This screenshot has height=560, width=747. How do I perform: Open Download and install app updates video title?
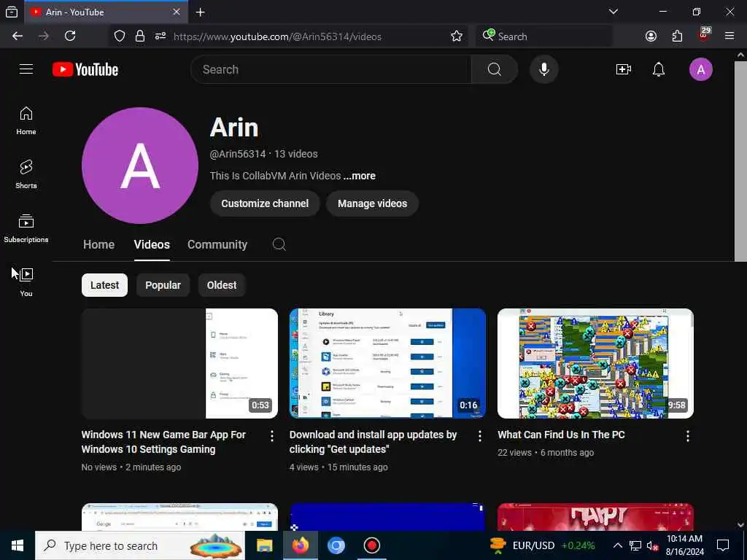click(x=373, y=442)
